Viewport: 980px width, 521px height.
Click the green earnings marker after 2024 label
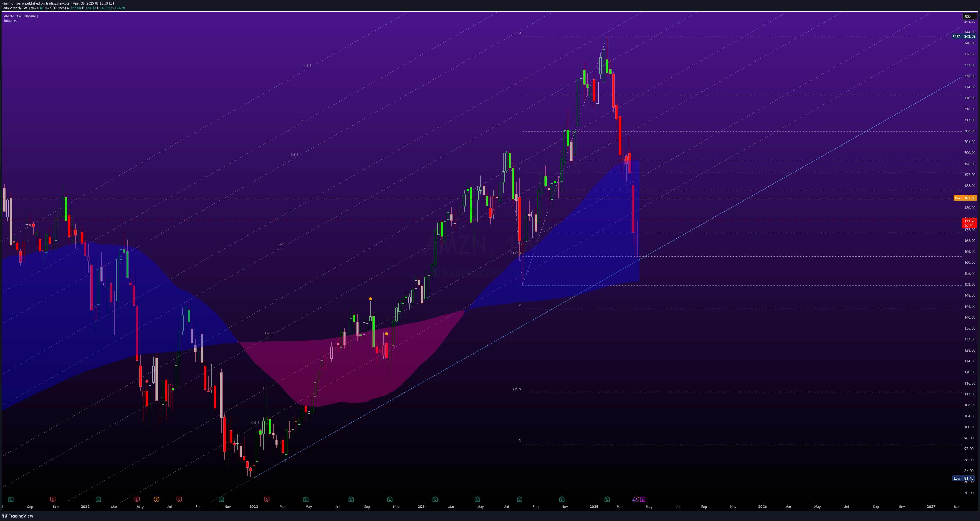(x=435, y=499)
